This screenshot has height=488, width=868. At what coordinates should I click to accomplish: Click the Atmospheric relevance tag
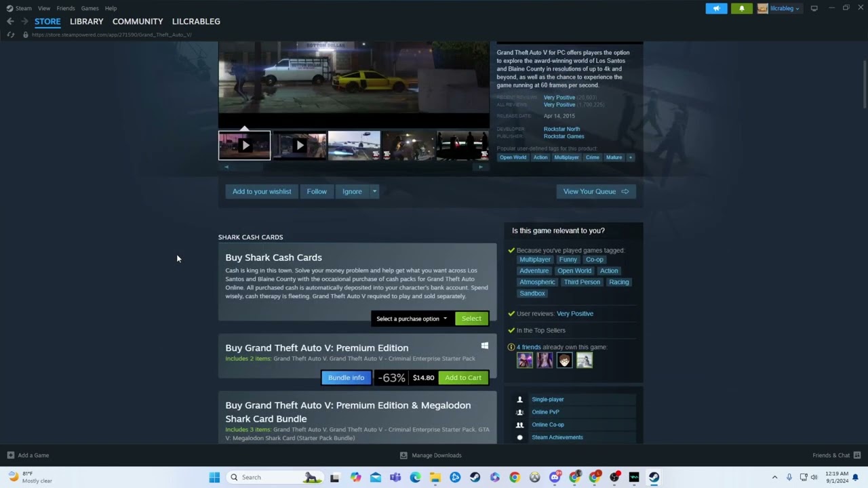pos(537,282)
